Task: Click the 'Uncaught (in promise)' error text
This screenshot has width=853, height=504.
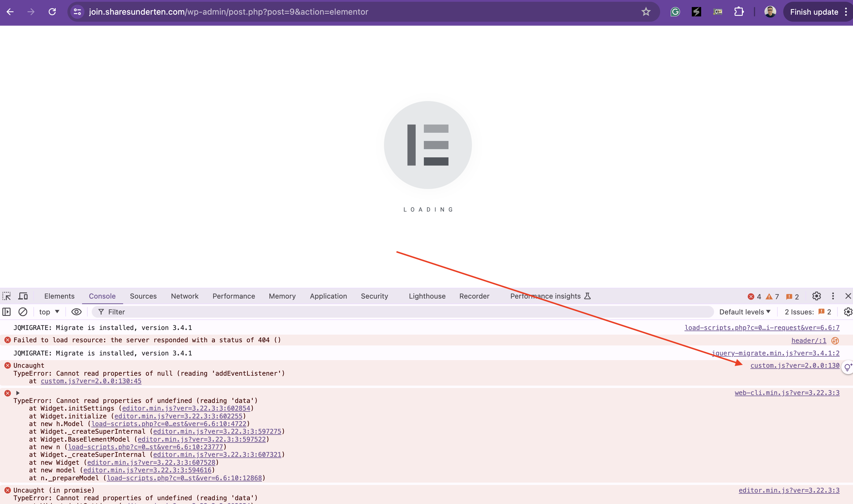Action: pos(54,491)
